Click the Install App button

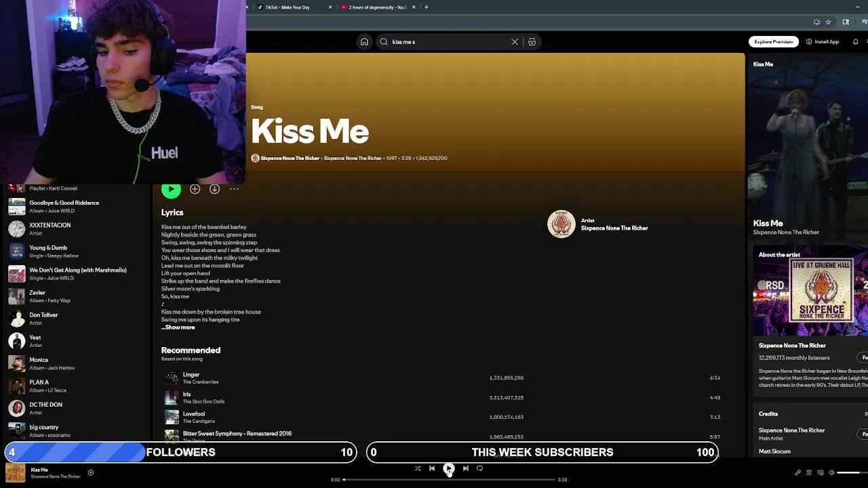[x=823, y=42]
